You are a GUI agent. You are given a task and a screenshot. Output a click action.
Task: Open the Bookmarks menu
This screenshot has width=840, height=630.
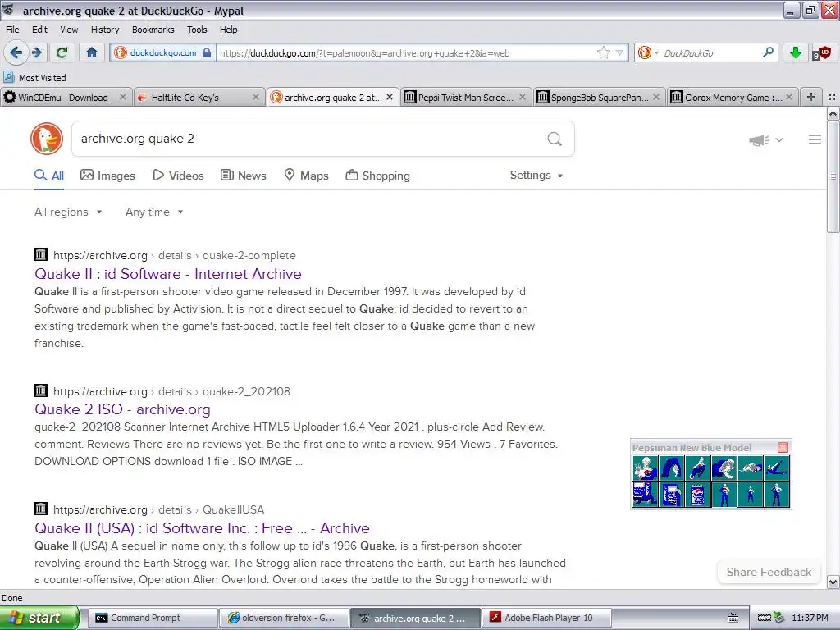coord(153,30)
